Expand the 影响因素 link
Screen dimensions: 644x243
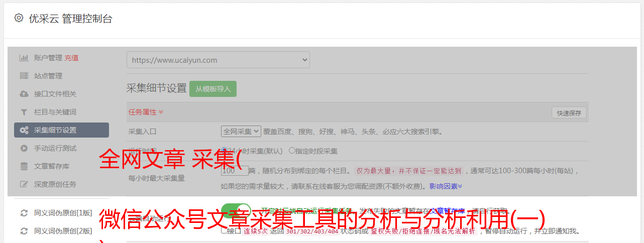[446, 186]
